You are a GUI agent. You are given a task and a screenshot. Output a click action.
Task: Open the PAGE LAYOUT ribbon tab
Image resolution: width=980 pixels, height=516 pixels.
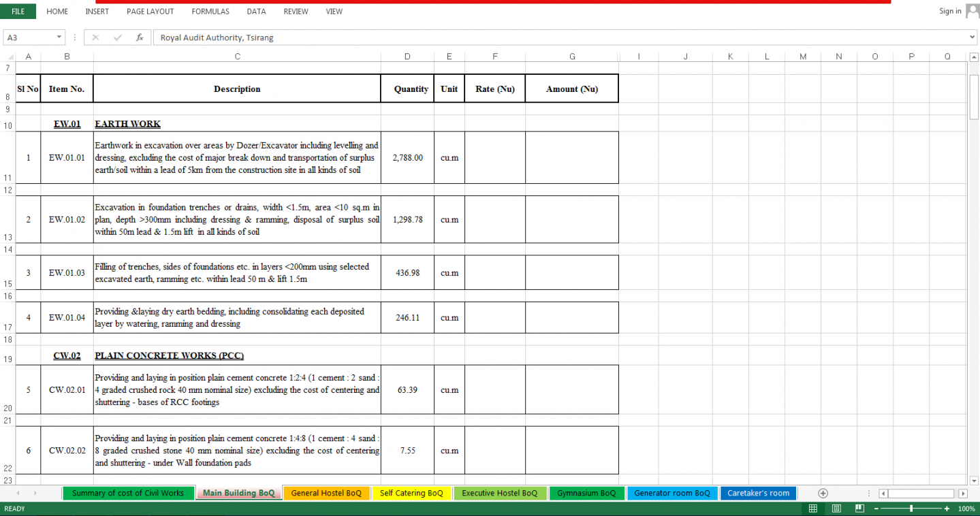pos(150,12)
